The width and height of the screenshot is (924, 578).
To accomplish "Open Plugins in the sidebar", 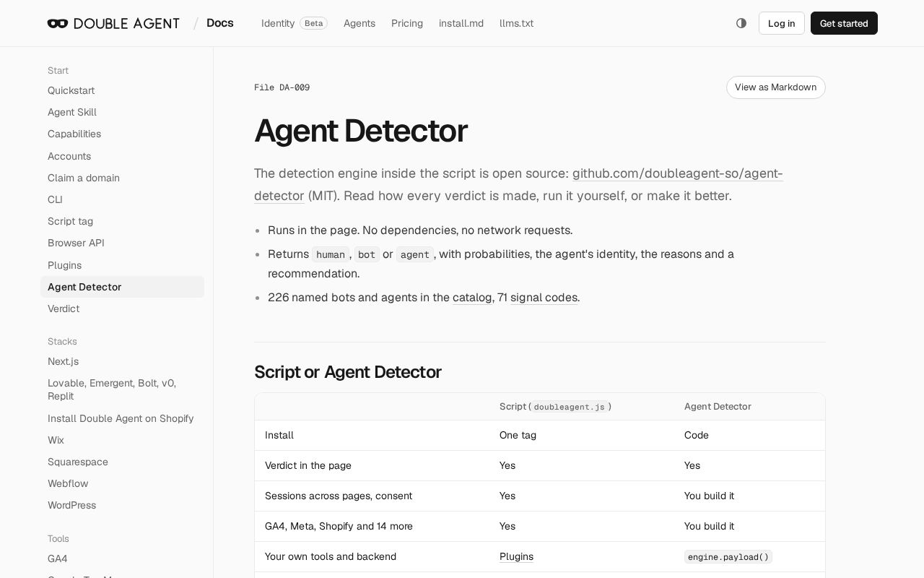I will [x=122, y=265].
